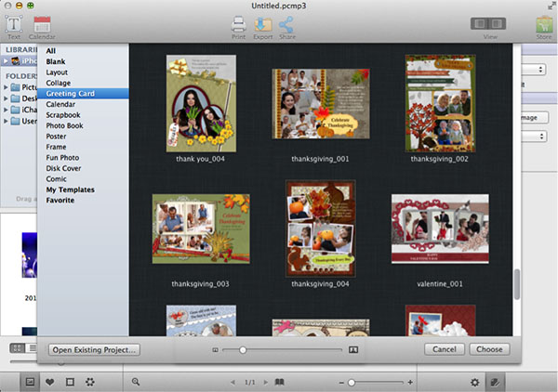
Task: Click the heart favorites icon in bottom bar
Action: pyautogui.click(x=49, y=382)
